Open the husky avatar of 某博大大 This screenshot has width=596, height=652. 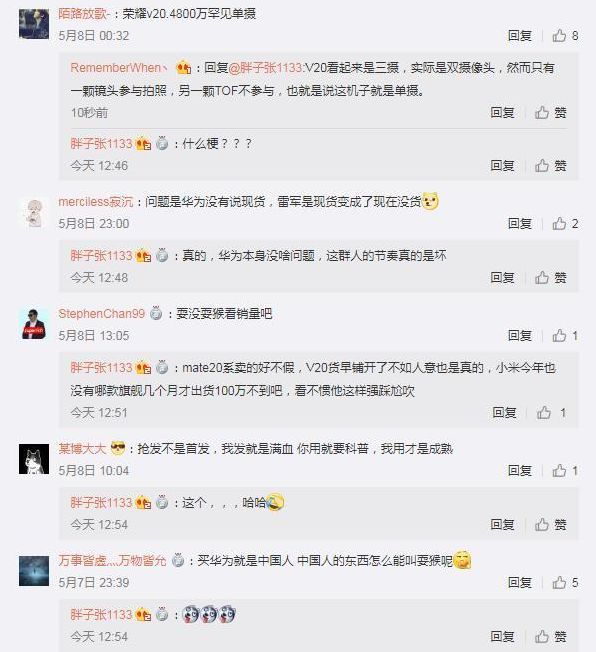[x=34, y=459]
